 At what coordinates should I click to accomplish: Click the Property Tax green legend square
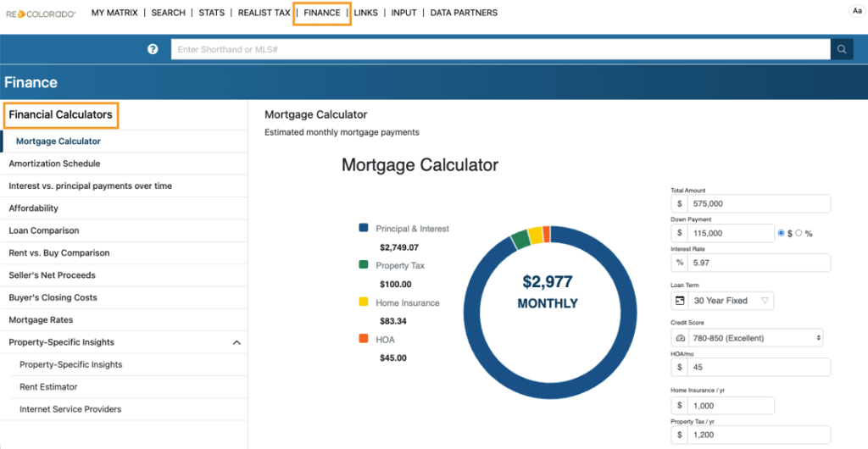click(364, 266)
